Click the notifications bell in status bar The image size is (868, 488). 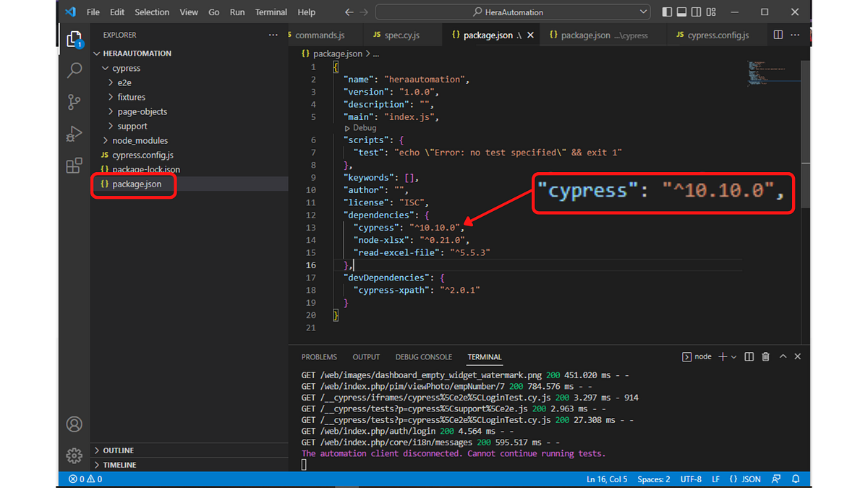(x=796, y=479)
